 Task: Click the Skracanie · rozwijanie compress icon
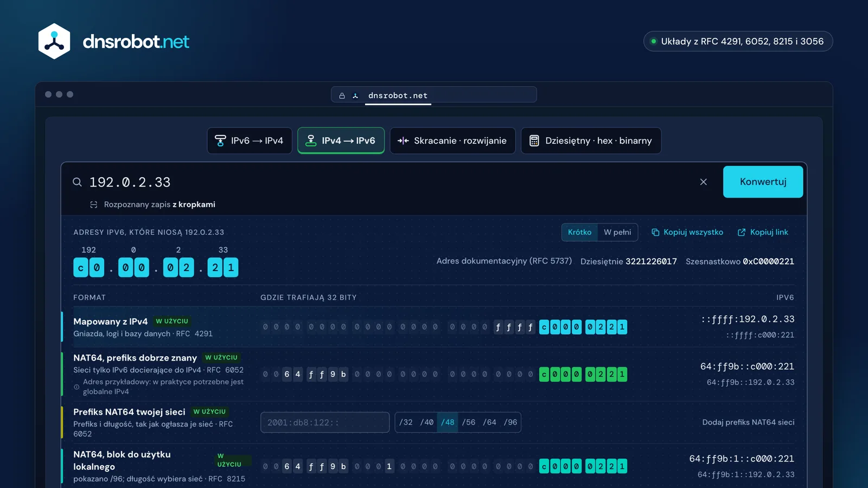[x=403, y=140]
